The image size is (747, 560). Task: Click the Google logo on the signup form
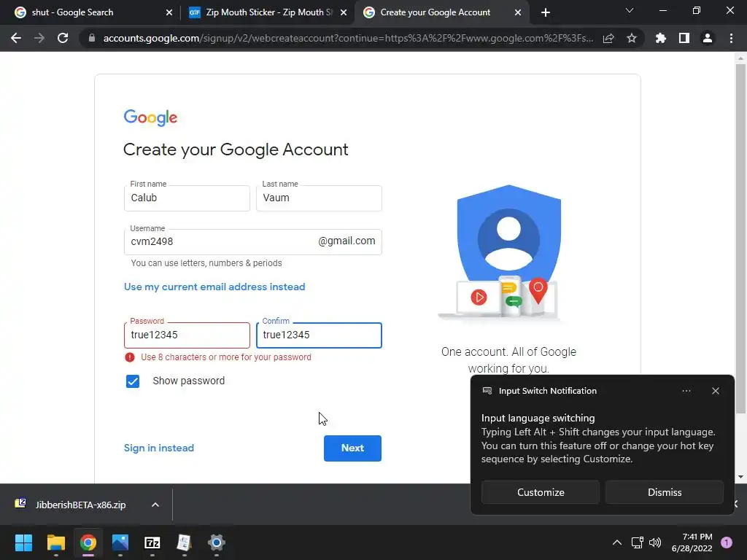click(x=150, y=117)
